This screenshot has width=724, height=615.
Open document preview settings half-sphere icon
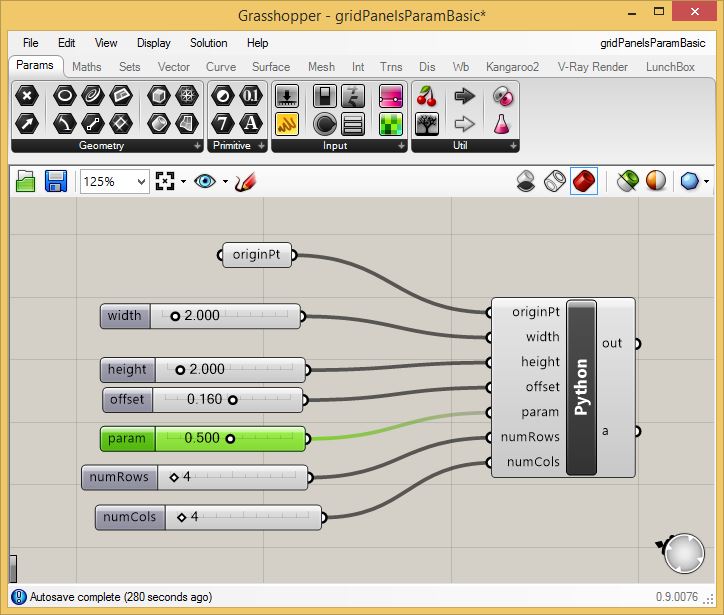[x=656, y=181]
